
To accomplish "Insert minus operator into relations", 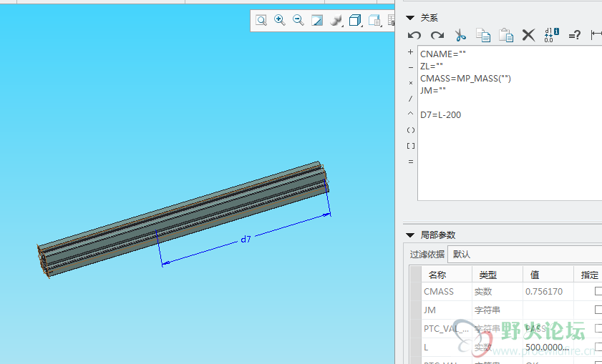I will [x=410, y=67].
